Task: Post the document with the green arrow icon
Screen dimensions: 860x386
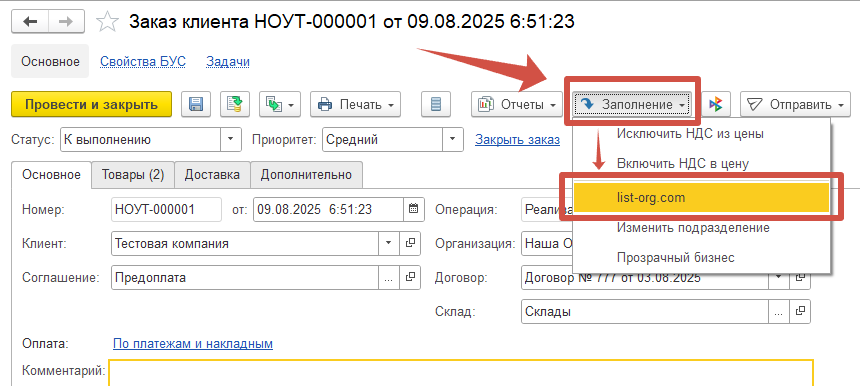Action: [x=235, y=104]
